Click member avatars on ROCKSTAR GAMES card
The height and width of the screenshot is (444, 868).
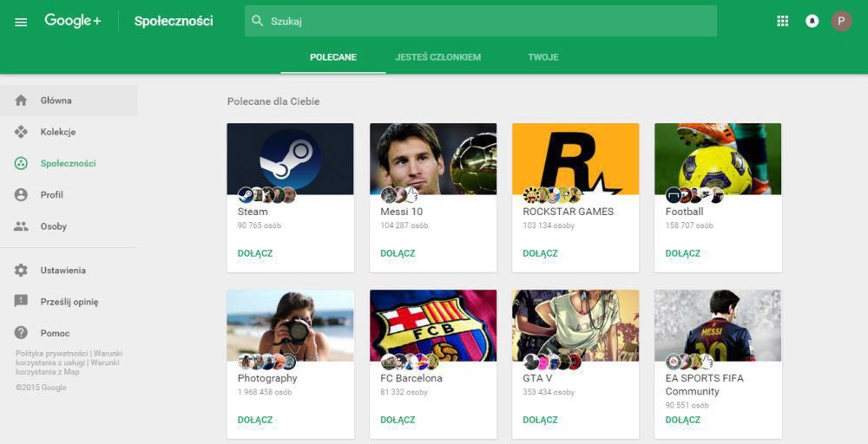[x=552, y=194]
